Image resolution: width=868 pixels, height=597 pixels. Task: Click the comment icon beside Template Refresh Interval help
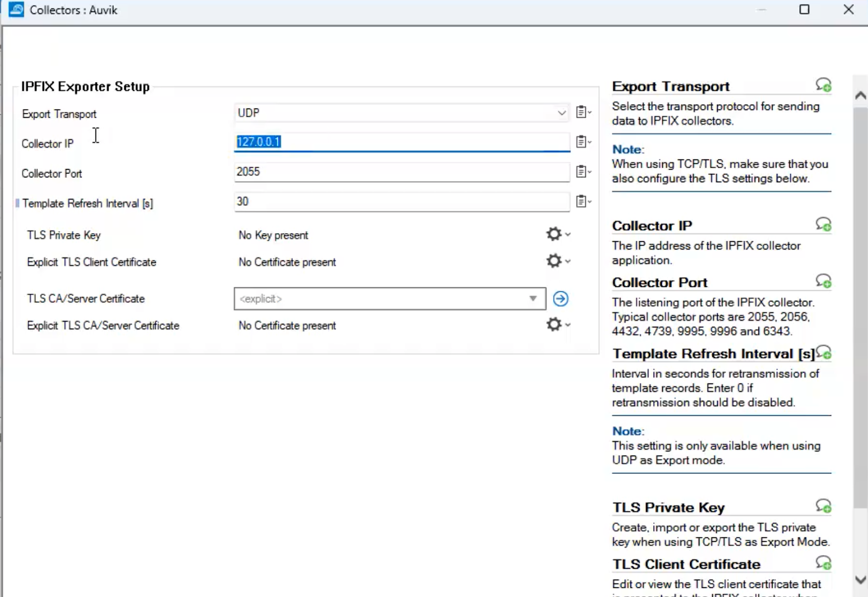pos(824,352)
